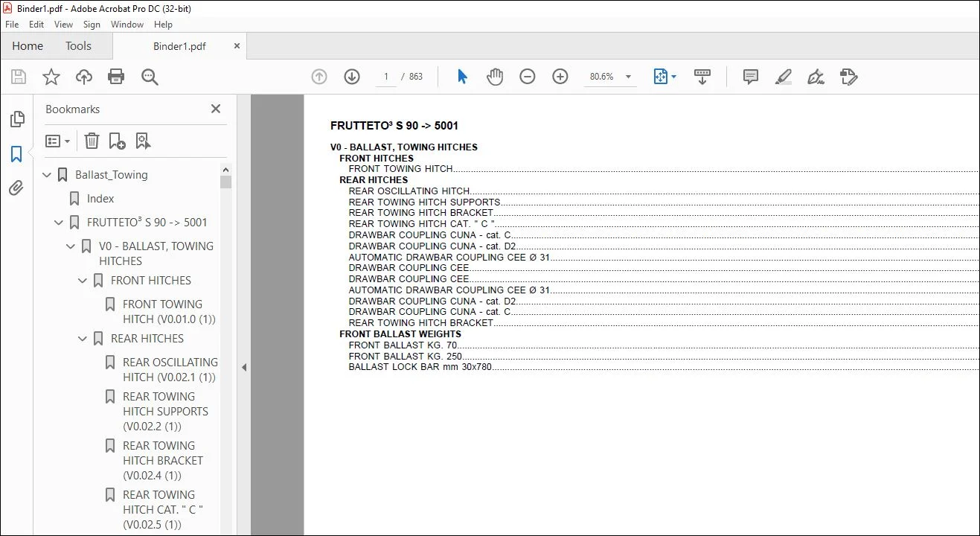Viewport: 980px width, 536px height.
Task: Open bookmarks options menu dropdown
Action: click(x=57, y=141)
